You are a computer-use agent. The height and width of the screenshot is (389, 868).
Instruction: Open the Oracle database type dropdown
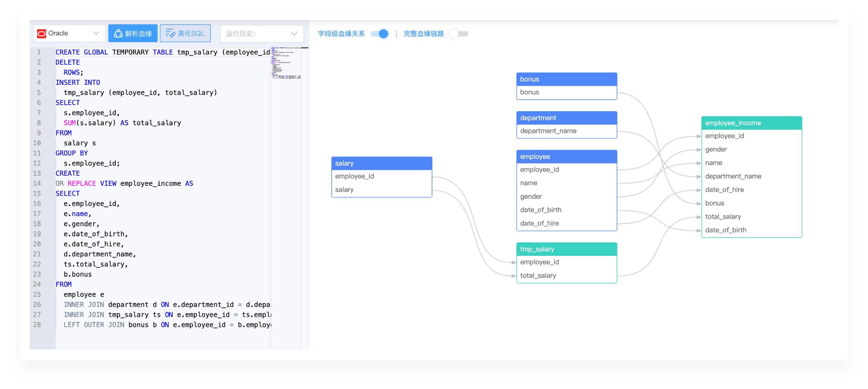click(x=69, y=33)
